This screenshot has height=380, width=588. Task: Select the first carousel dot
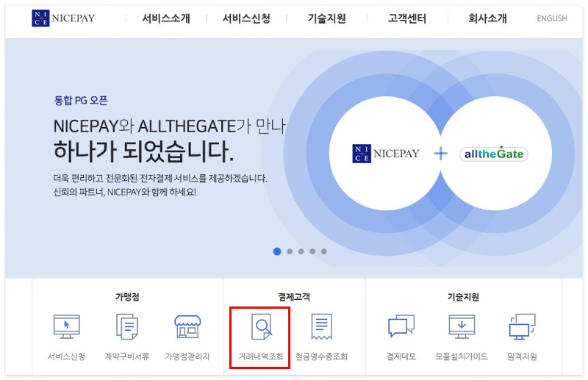point(277,251)
